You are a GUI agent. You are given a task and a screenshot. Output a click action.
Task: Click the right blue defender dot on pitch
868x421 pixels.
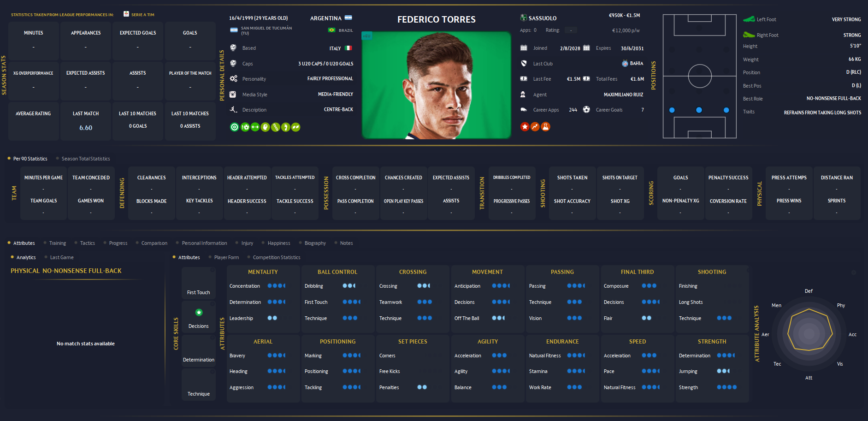point(726,110)
